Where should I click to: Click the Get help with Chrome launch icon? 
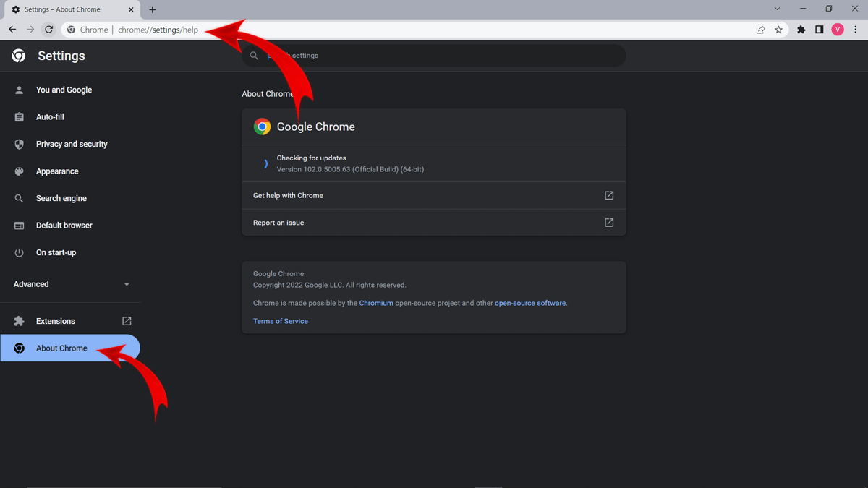(609, 195)
